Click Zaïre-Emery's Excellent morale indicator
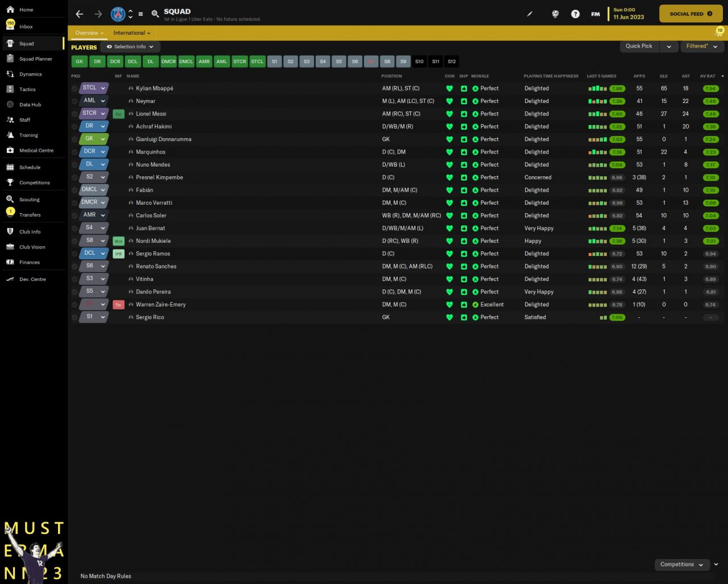728x584 pixels. pos(488,305)
